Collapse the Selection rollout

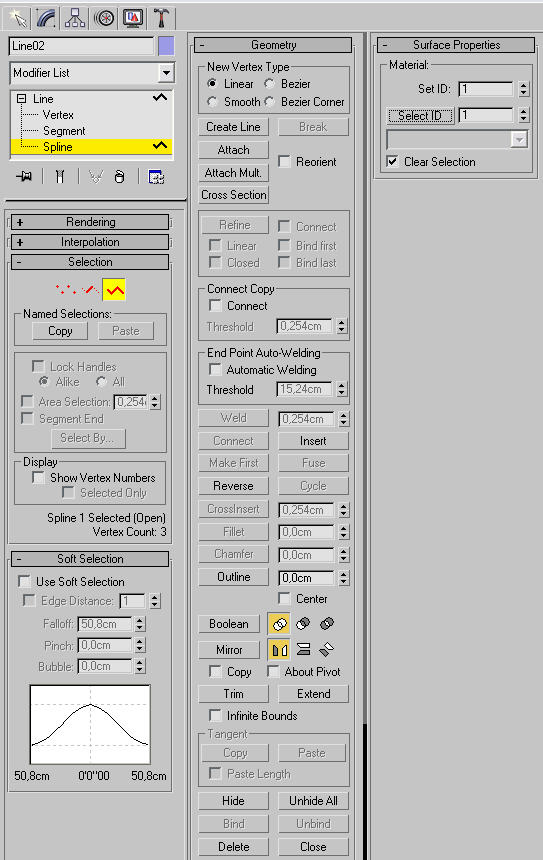coord(90,262)
